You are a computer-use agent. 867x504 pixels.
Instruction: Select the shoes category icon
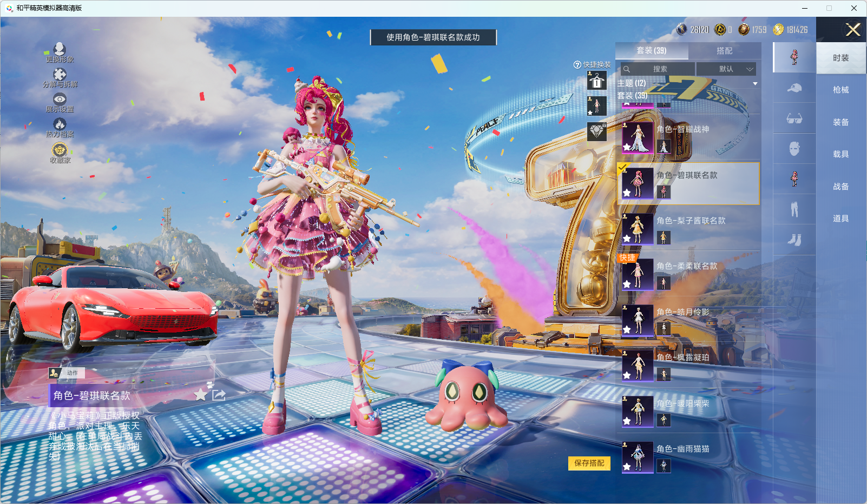click(x=794, y=240)
